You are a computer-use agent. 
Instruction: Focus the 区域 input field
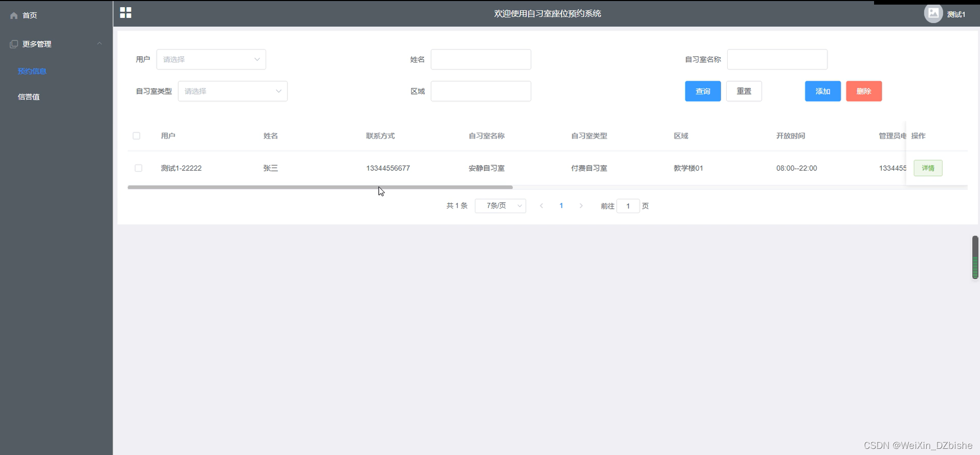point(481,91)
